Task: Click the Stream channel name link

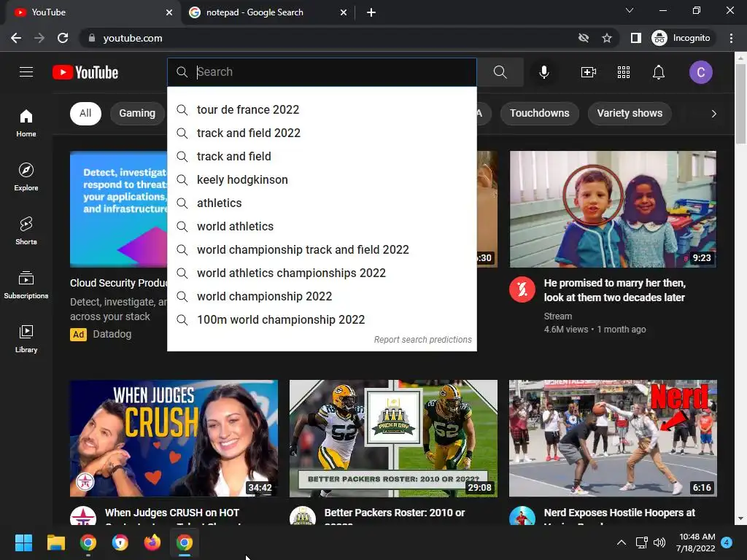Action: [x=558, y=316]
